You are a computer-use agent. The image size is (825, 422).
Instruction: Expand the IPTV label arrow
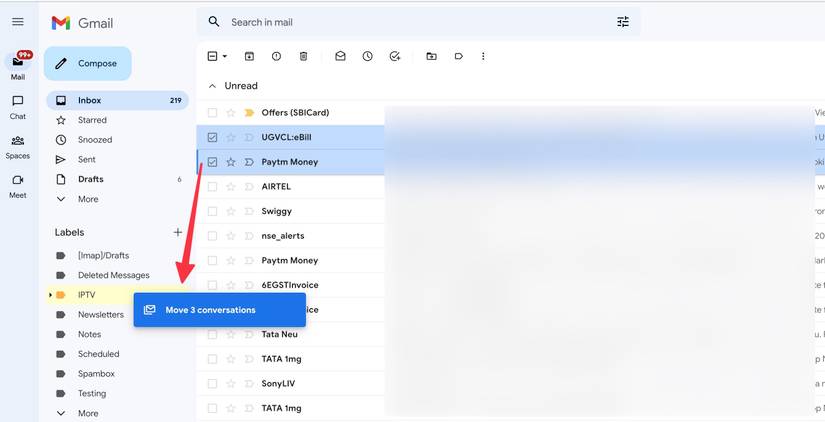pos(50,295)
